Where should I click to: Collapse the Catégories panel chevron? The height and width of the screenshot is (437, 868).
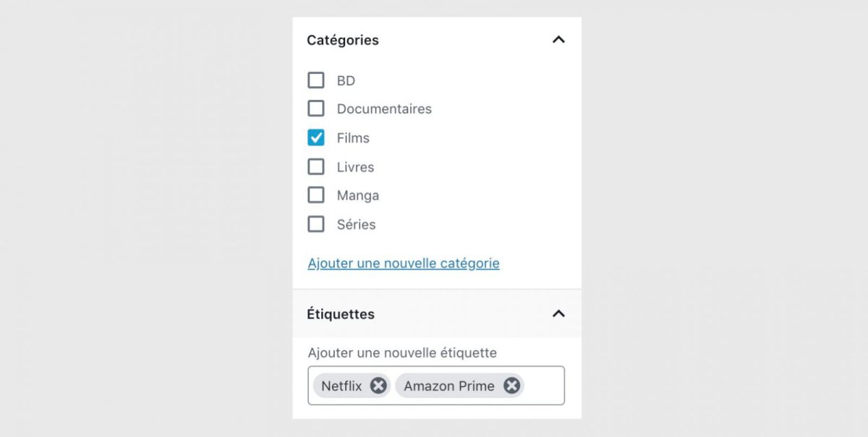pos(558,40)
